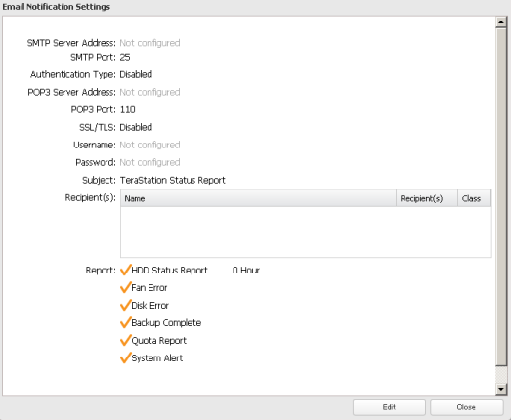Click the Authentication Type Disabled value
The width and height of the screenshot is (511, 420).
click(136, 74)
